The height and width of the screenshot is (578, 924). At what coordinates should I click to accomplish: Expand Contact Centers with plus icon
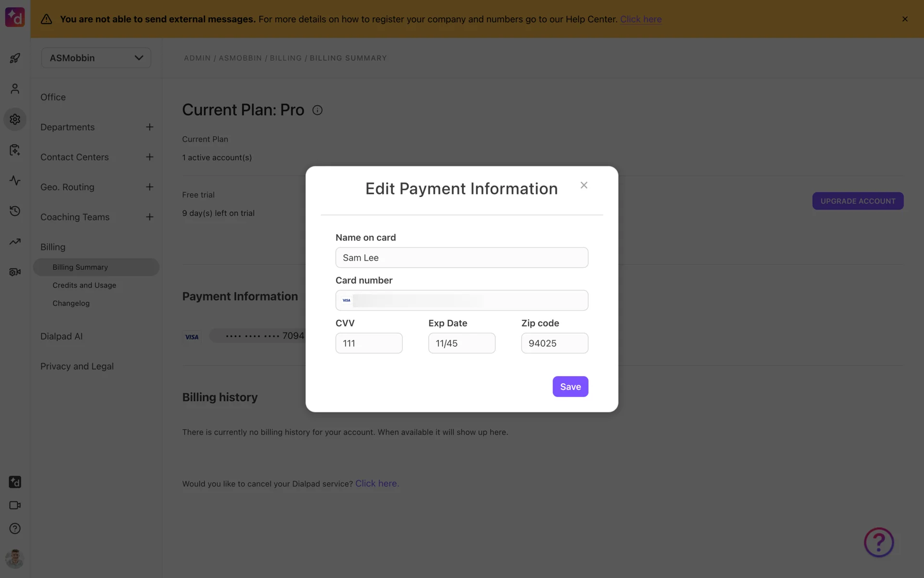tap(150, 157)
